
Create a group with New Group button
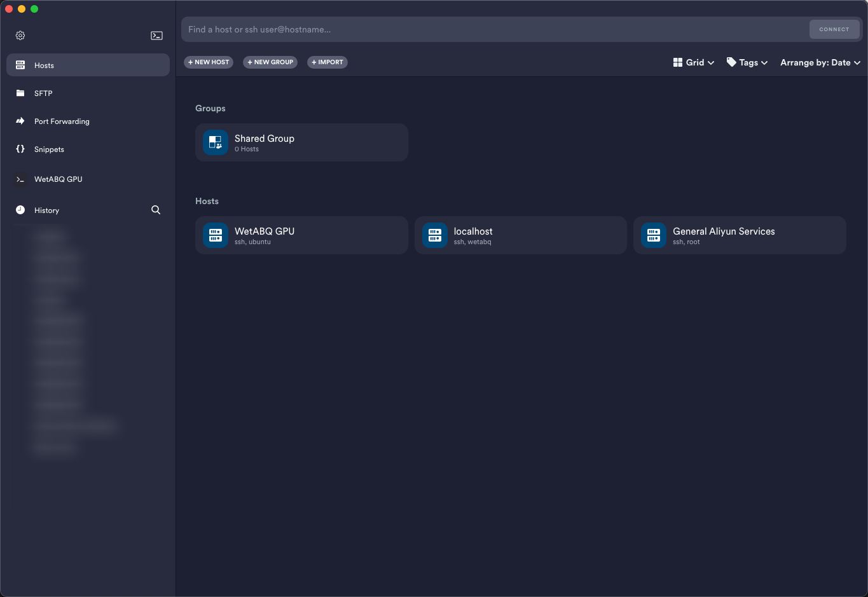[x=270, y=62]
